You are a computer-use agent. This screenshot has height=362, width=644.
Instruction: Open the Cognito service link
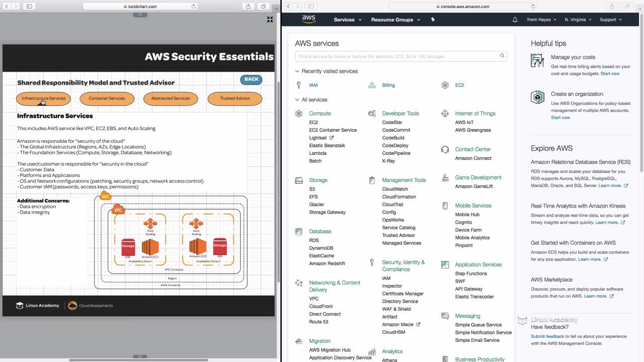[x=463, y=222]
